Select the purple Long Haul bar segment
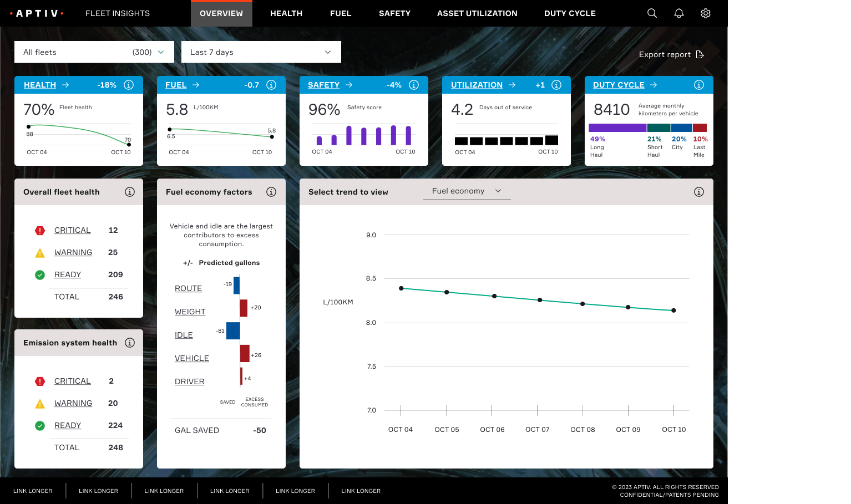Image resolution: width=851 pixels, height=504 pixels. click(x=617, y=128)
